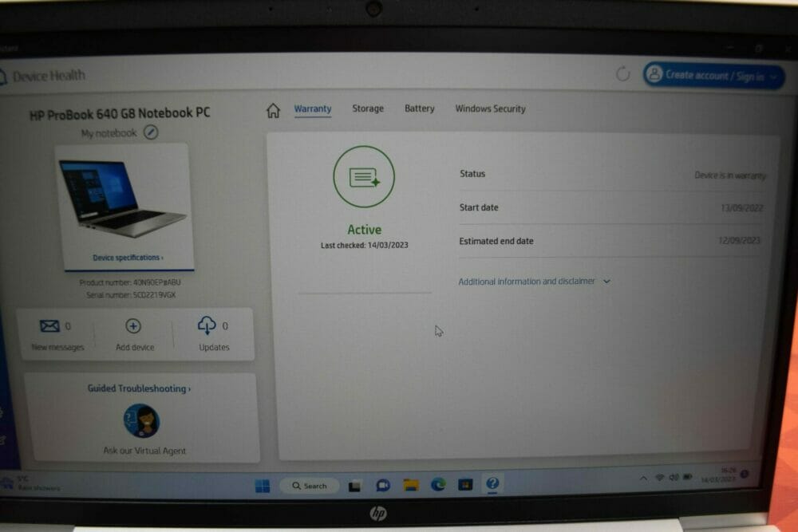The image size is (798, 532).
Task: Click the Add device plus icon
Action: tap(132, 326)
